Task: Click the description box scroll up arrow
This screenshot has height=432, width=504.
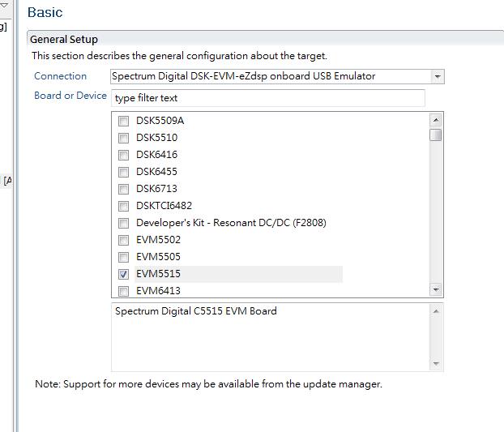Action: pos(436,311)
